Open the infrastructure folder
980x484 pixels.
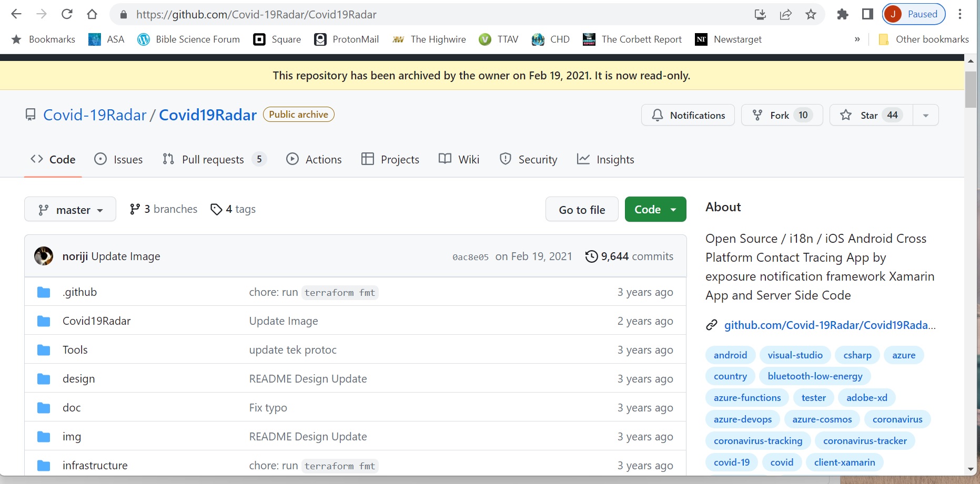point(95,466)
